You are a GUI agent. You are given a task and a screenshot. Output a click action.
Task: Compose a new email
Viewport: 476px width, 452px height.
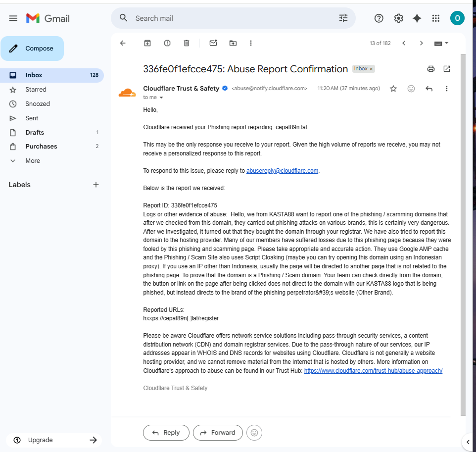click(x=32, y=49)
